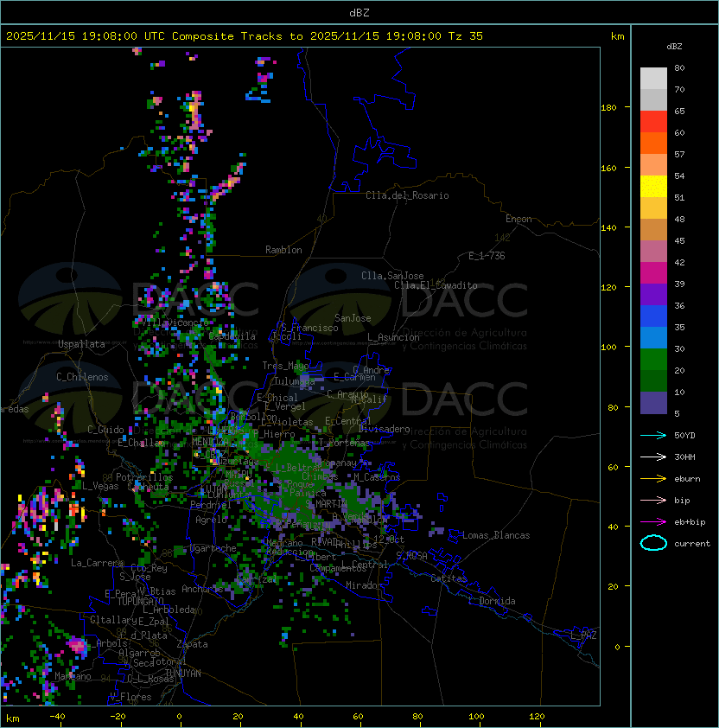Click the 'eburn' legend label
The width and height of the screenshot is (719, 728).
[x=687, y=479]
